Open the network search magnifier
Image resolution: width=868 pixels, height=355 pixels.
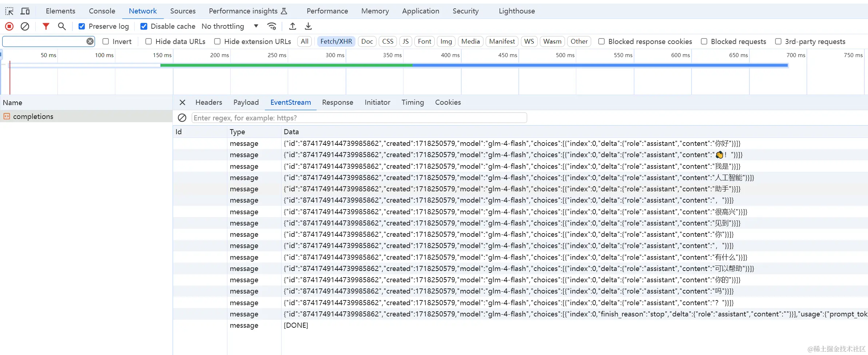(62, 26)
